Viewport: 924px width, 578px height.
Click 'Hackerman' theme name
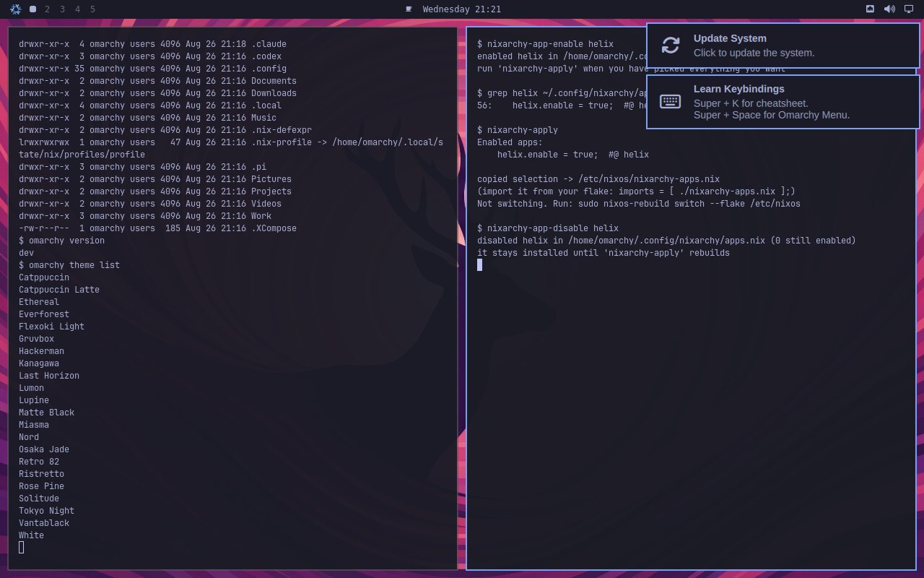pyautogui.click(x=41, y=351)
